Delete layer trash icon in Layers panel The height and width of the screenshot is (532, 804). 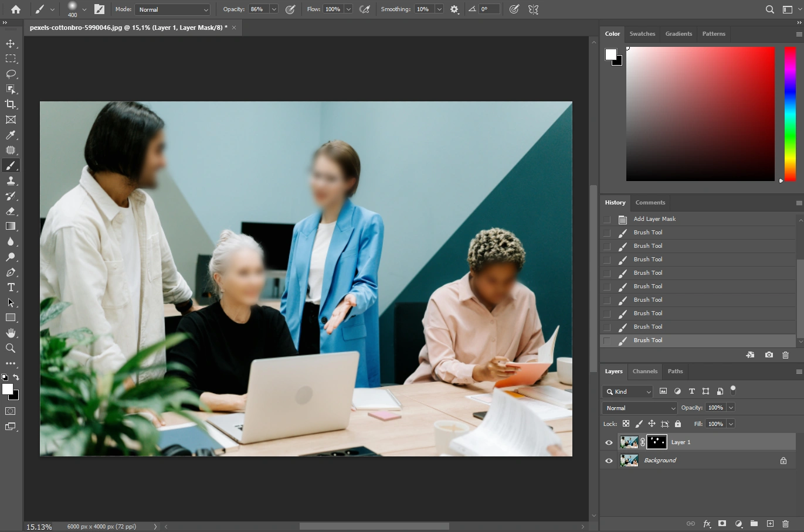pyautogui.click(x=786, y=524)
